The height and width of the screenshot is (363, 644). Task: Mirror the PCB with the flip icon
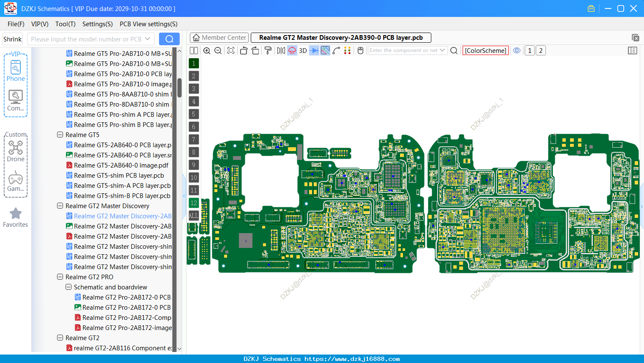(x=281, y=50)
